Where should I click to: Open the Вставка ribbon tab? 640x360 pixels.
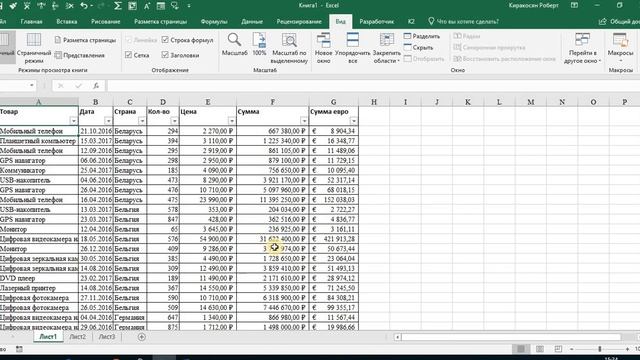coord(67,22)
